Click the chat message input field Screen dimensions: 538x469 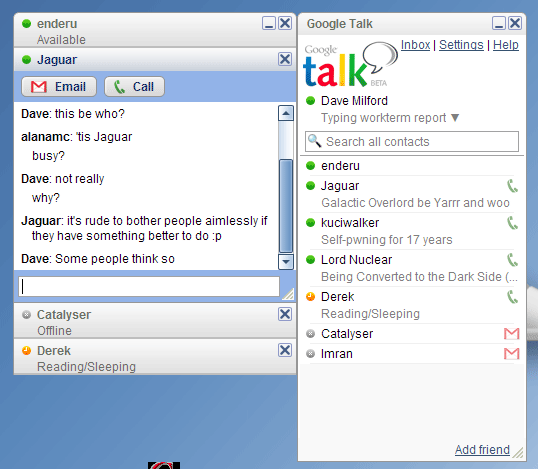pos(149,286)
